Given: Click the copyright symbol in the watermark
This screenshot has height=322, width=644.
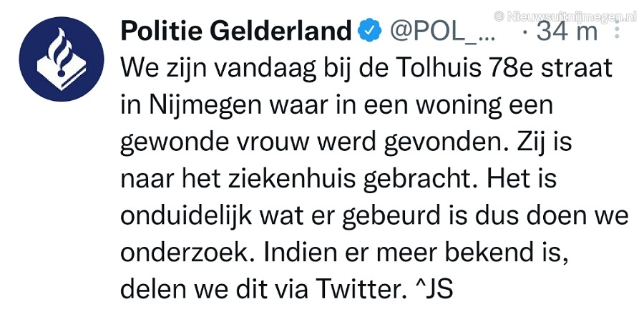Looking at the screenshot, I should [499, 17].
